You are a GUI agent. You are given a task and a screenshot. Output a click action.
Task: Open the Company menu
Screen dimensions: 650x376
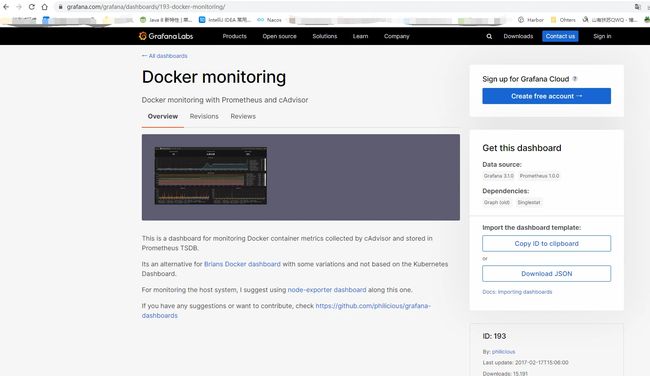[396, 36]
